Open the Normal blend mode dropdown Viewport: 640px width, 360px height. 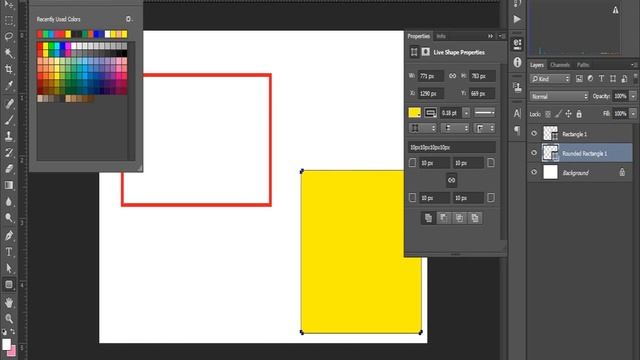(x=559, y=96)
